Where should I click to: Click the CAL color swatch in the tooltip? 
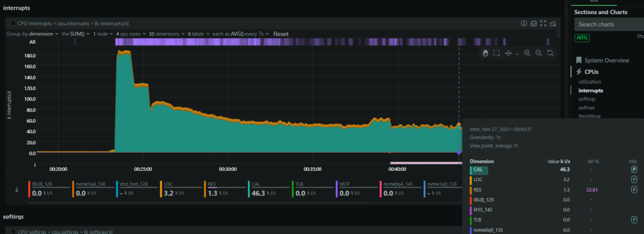click(471, 169)
